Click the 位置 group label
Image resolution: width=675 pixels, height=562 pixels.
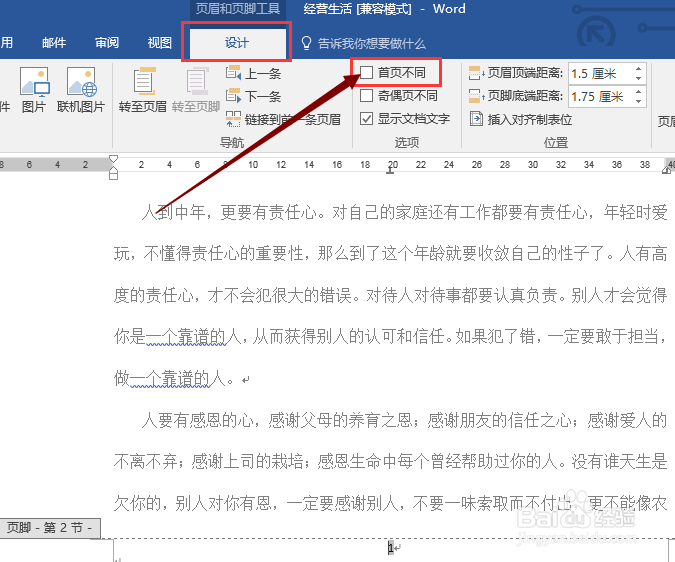[556, 142]
